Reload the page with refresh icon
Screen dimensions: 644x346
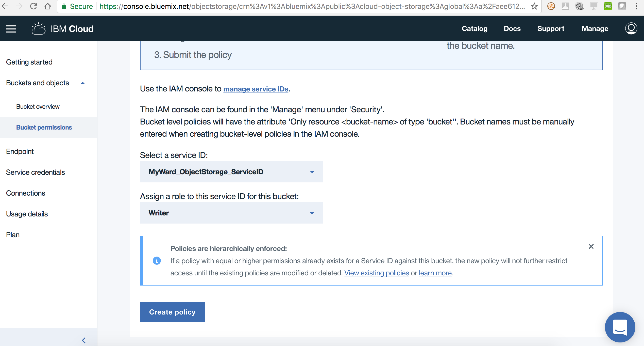coord(33,6)
